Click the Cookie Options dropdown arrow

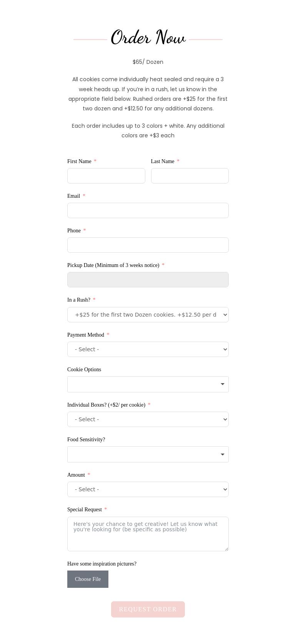coord(222,384)
